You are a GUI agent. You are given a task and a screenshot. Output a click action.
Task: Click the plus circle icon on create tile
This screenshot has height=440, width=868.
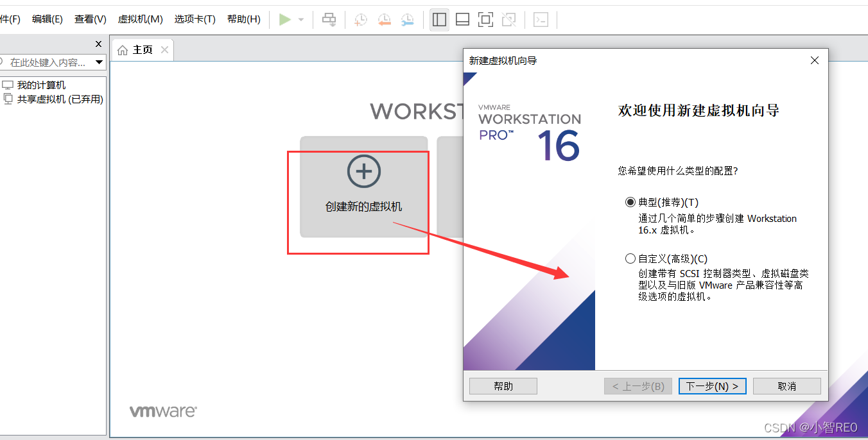tap(364, 171)
